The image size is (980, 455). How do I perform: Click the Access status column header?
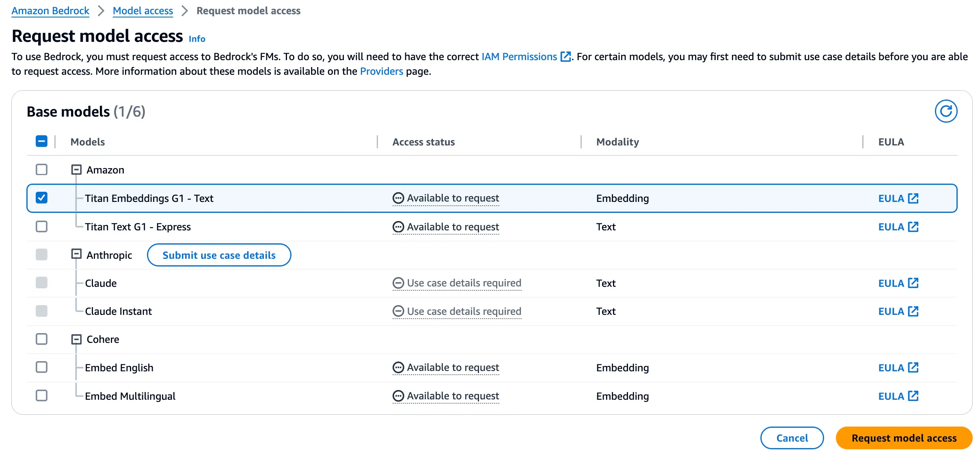[423, 142]
